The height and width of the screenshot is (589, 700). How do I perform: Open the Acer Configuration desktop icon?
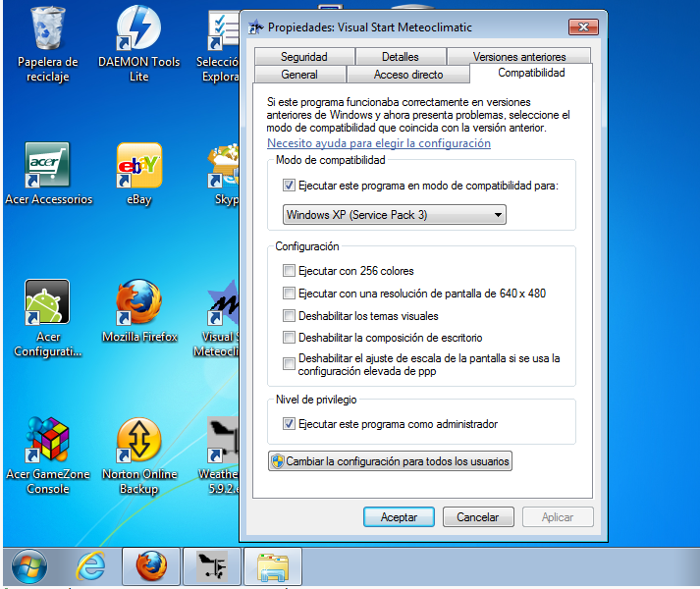[x=48, y=302]
